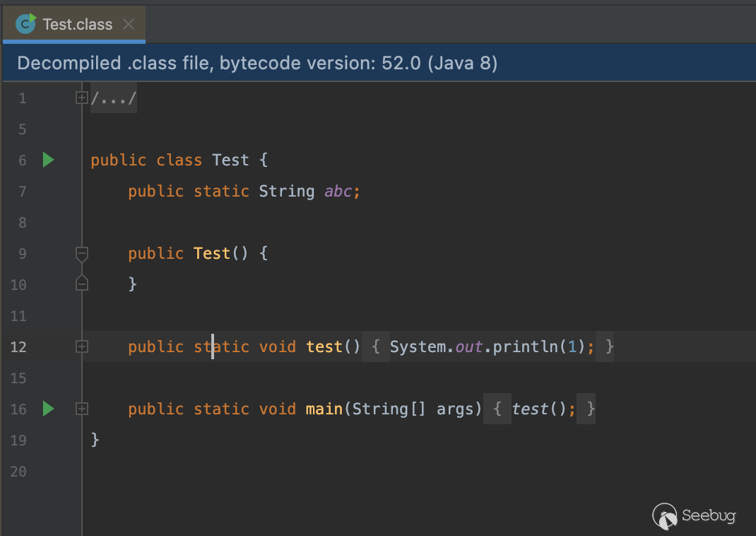Click the decompiled class file banner text
756x536 pixels.
[x=257, y=63]
